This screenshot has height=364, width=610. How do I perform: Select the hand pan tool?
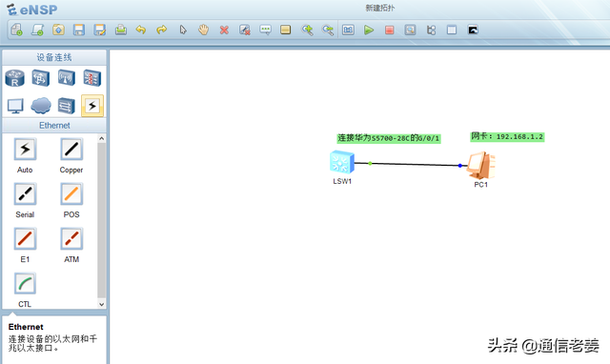[203, 30]
